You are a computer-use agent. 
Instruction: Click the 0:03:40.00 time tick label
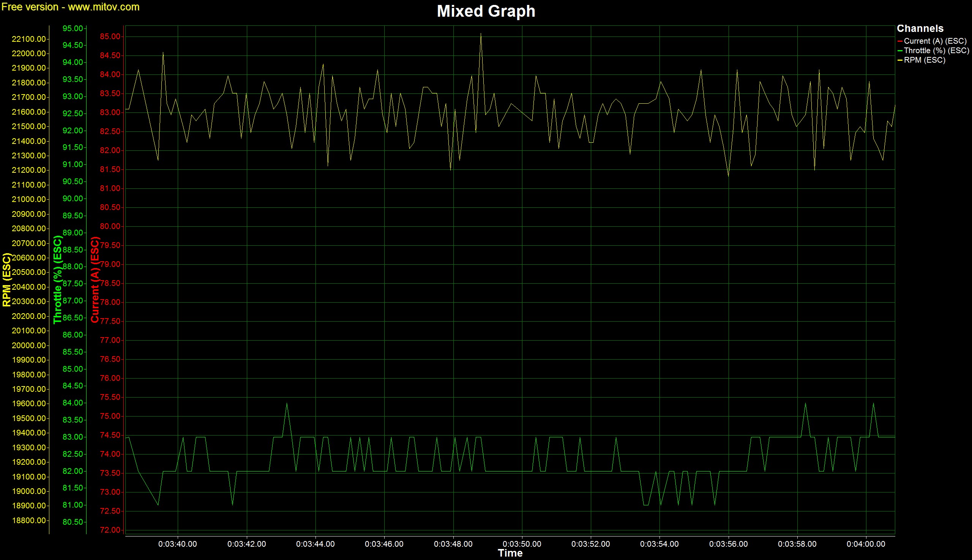coord(177,544)
